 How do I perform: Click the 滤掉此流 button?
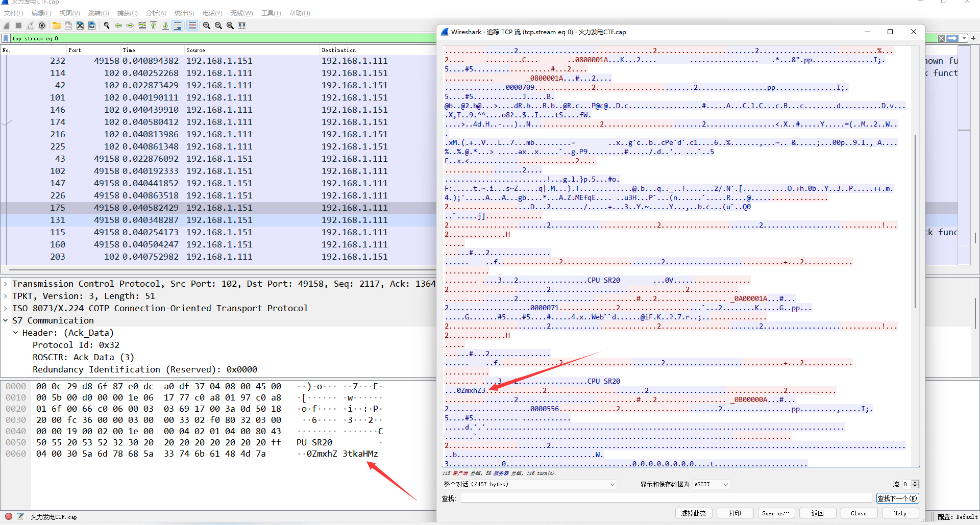(x=693, y=513)
